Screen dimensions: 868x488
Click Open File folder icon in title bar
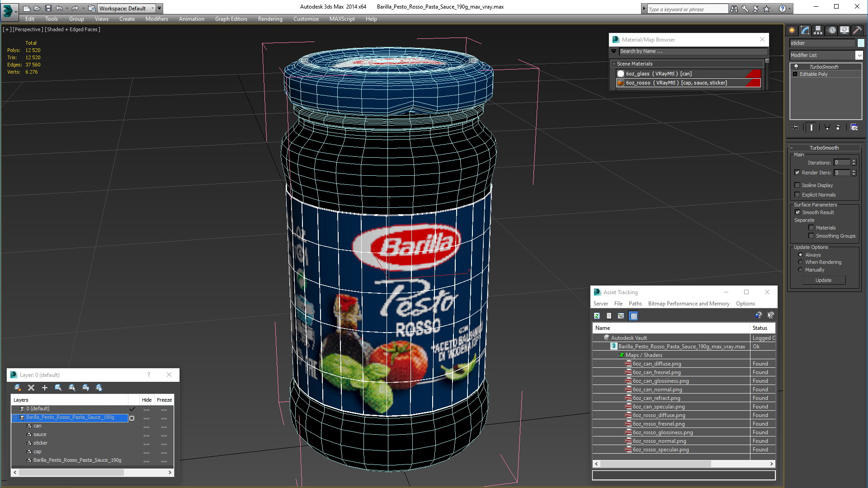37,8
